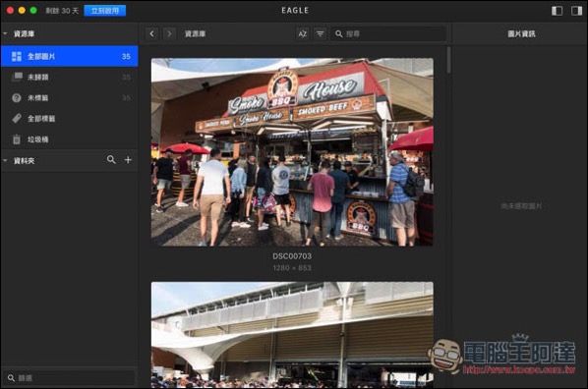Collapse the 資料夾 folders section
The image size is (588, 389).
tap(5, 160)
